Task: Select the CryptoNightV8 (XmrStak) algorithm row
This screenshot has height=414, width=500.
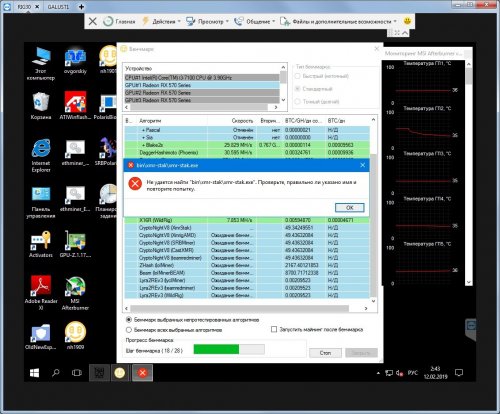Action: (x=247, y=228)
